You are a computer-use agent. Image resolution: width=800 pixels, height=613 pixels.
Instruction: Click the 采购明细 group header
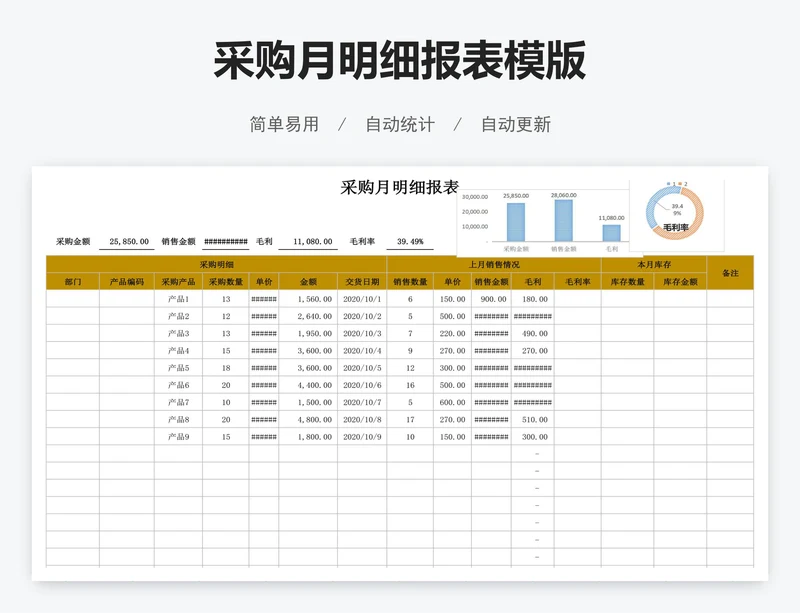(x=216, y=264)
